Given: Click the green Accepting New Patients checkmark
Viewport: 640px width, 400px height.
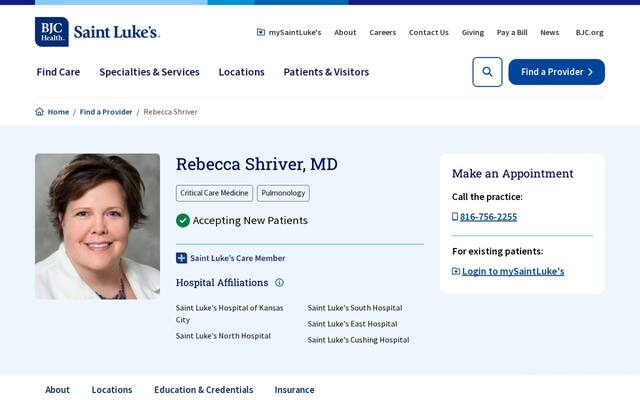Looking at the screenshot, I should [182, 220].
